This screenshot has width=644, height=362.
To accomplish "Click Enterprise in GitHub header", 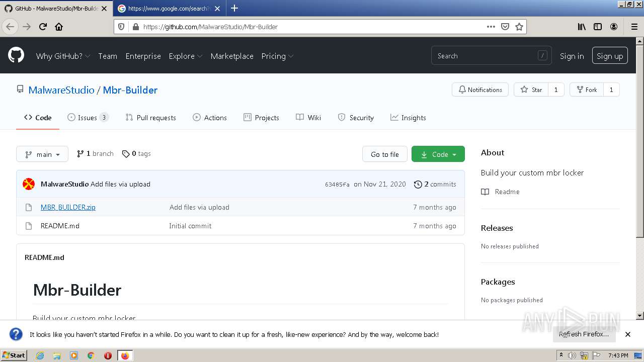I will (143, 56).
